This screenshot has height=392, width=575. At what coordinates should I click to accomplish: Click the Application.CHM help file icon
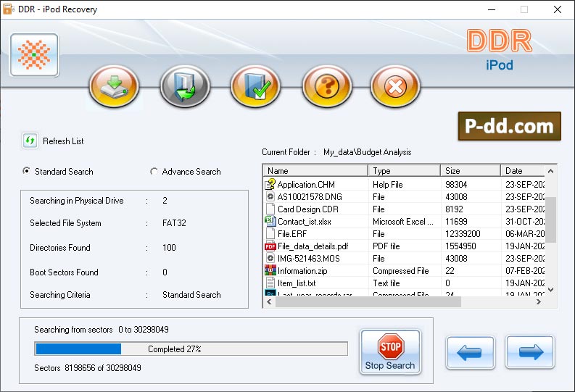click(270, 184)
